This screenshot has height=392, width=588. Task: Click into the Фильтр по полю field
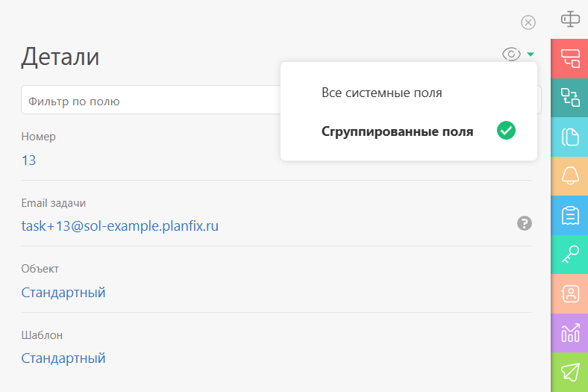[151, 100]
